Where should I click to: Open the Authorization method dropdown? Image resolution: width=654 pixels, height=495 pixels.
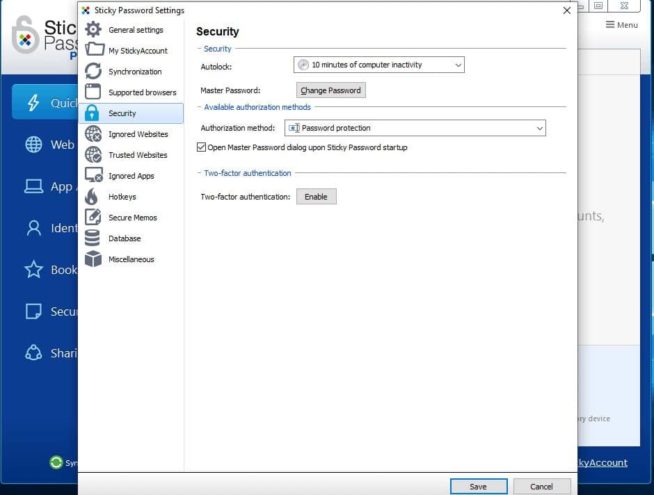(415, 128)
